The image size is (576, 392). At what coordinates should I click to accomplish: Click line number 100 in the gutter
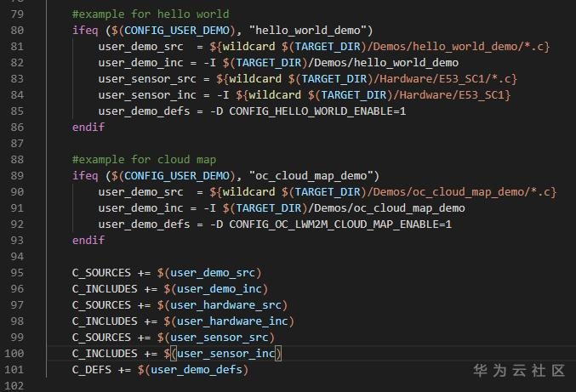click(x=14, y=353)
